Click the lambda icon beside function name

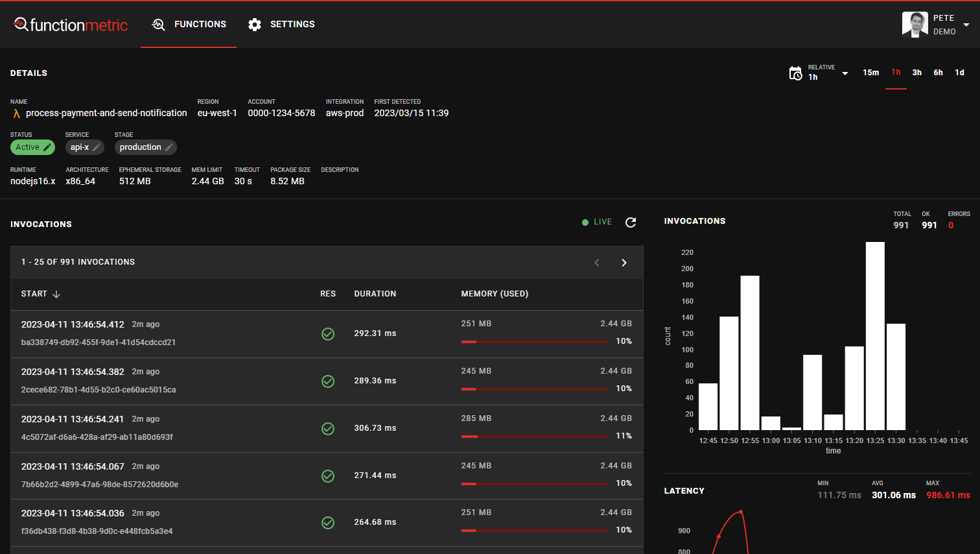pyautogui.click(x=16, y=114)
